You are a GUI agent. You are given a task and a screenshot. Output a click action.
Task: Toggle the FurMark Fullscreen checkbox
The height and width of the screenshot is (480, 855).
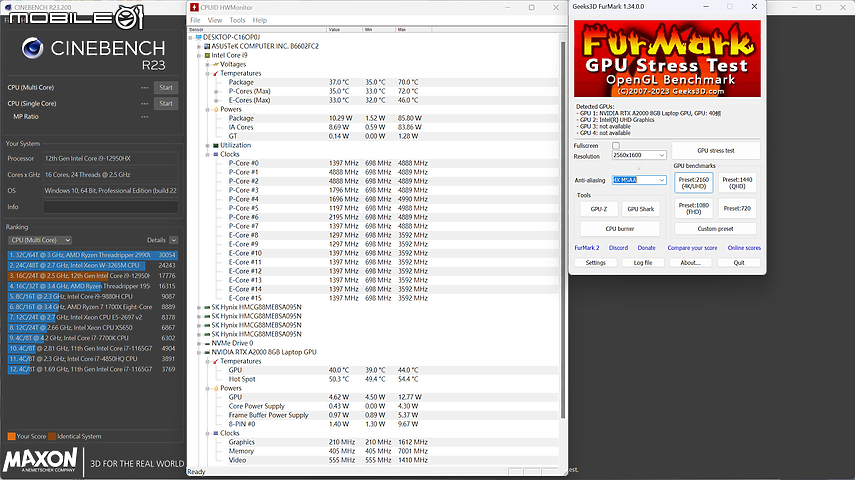coord(616,146)
